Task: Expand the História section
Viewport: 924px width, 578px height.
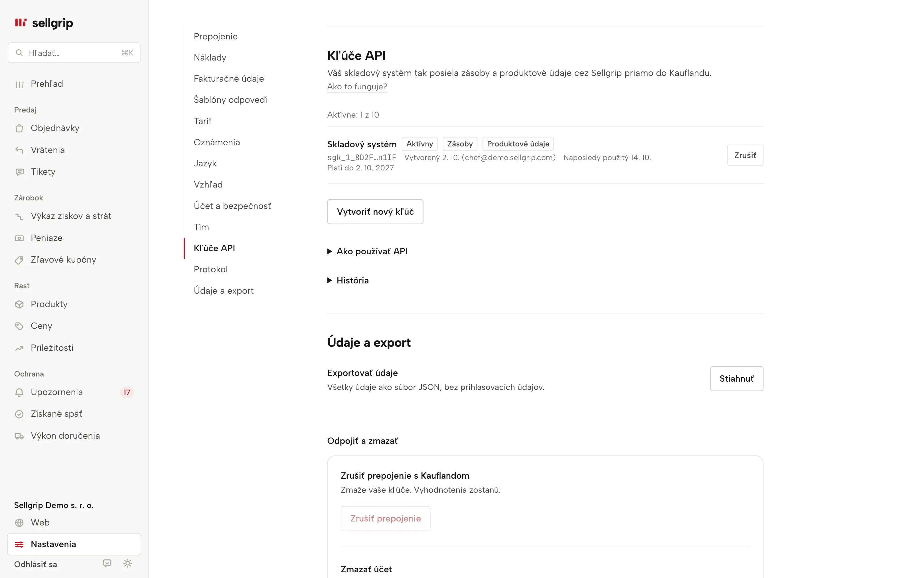Action: [x=348, y=280]
